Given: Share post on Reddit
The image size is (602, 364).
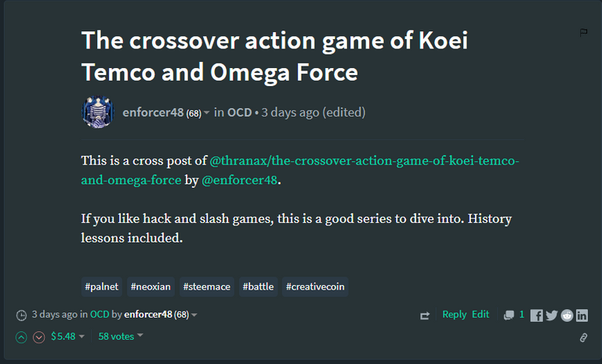Looking at the screenshot, I should point(567,315).
